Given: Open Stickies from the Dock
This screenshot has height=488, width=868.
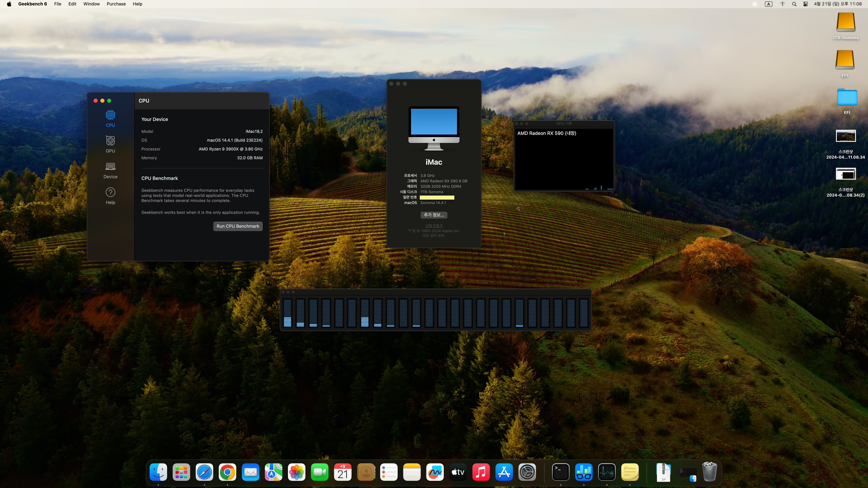Looking at the screenshot, I should click(630, 472).
